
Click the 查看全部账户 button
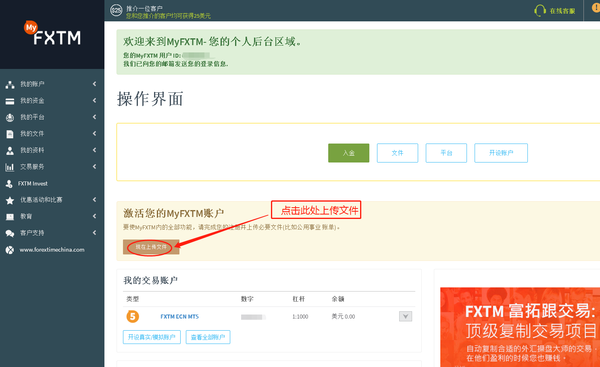[x=208, y=337]
